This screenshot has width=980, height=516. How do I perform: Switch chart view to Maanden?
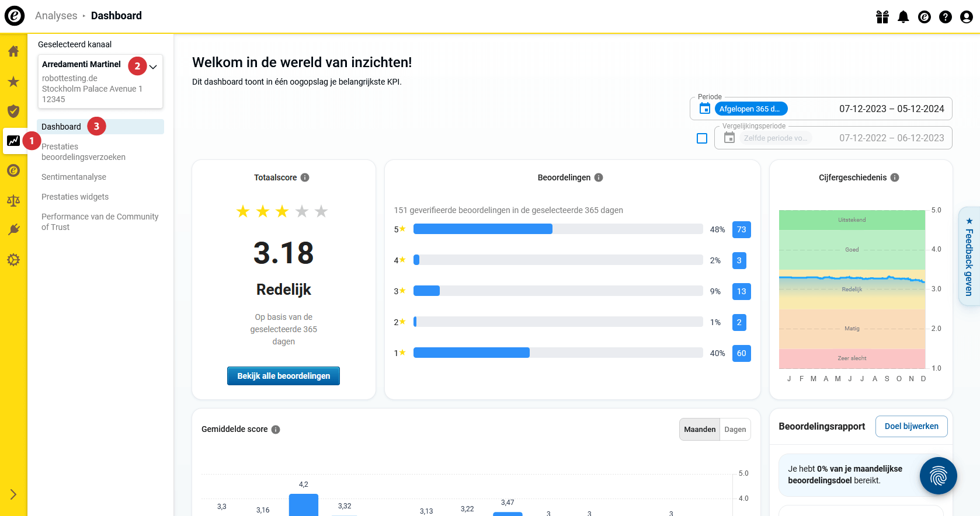pyautogui.click(x=700, y=430)
